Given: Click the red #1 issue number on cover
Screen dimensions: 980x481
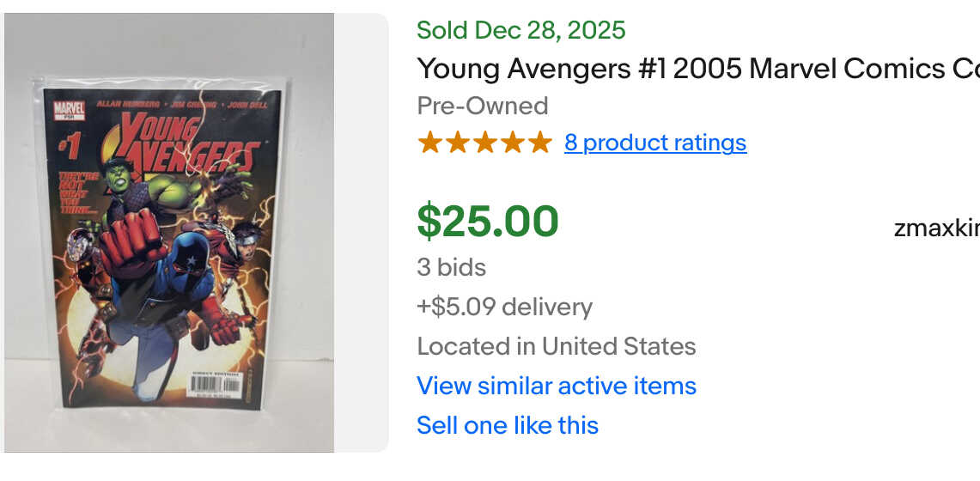Looking at the screenshot, I should pos(69,148).
